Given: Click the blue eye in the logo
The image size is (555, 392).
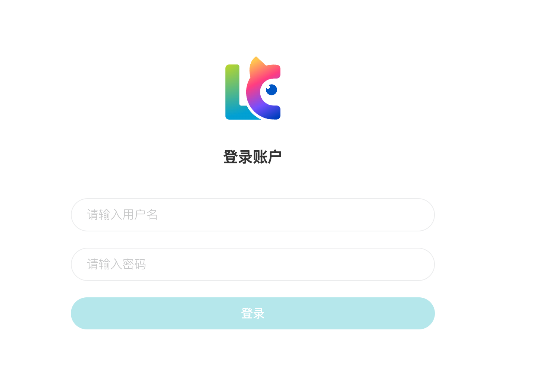Looking at the screenshot, I should pos(272,90).
